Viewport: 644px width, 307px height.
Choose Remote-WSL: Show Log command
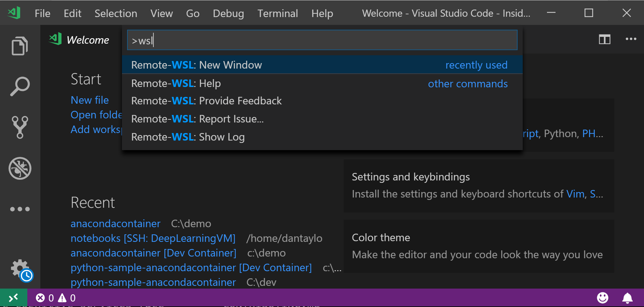click(x=188, y=137)
